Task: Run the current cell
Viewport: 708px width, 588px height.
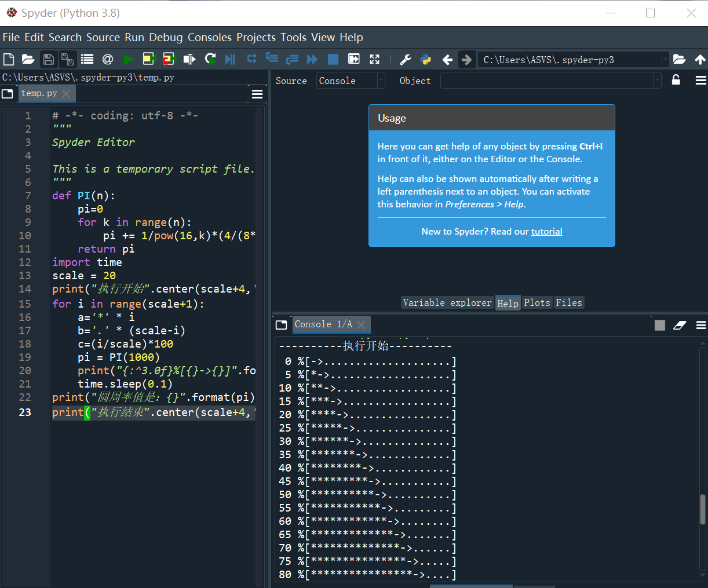Action: click(149, 59)
